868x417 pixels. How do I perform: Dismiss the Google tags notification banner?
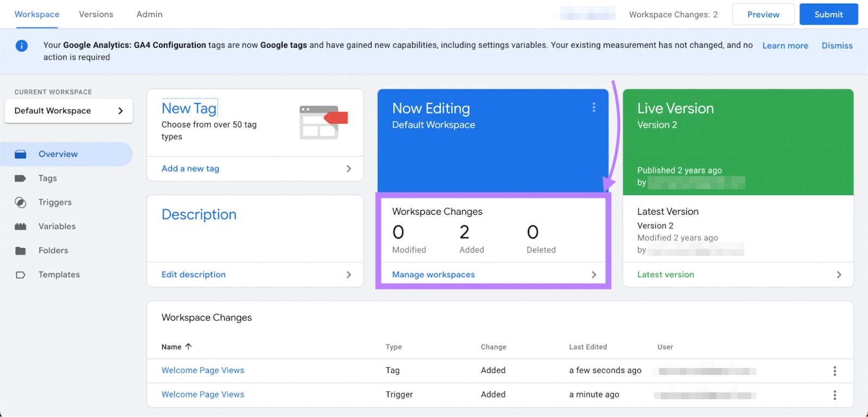837,46
